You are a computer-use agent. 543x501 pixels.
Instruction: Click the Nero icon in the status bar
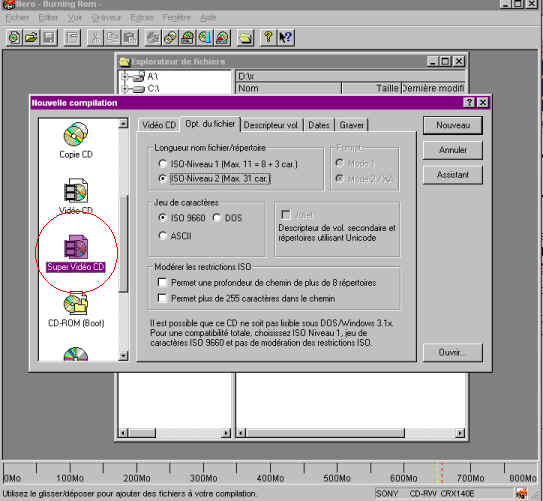coord(522,493)
